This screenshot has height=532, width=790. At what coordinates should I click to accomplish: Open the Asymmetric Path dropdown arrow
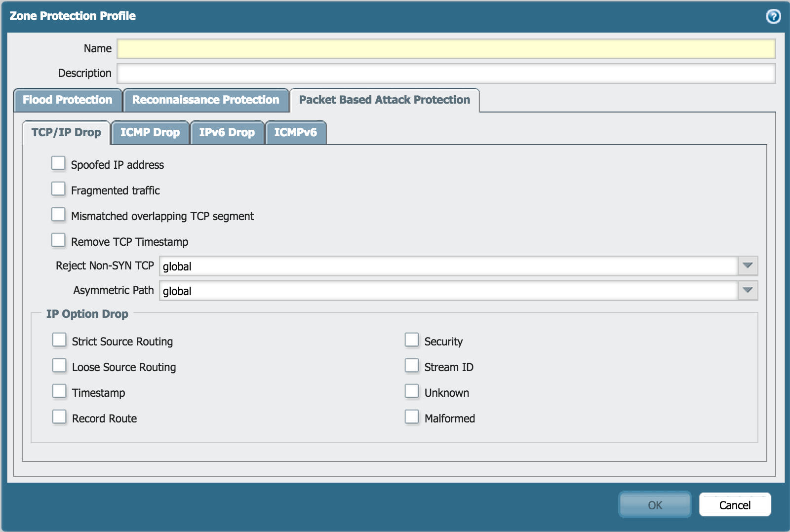748,291
